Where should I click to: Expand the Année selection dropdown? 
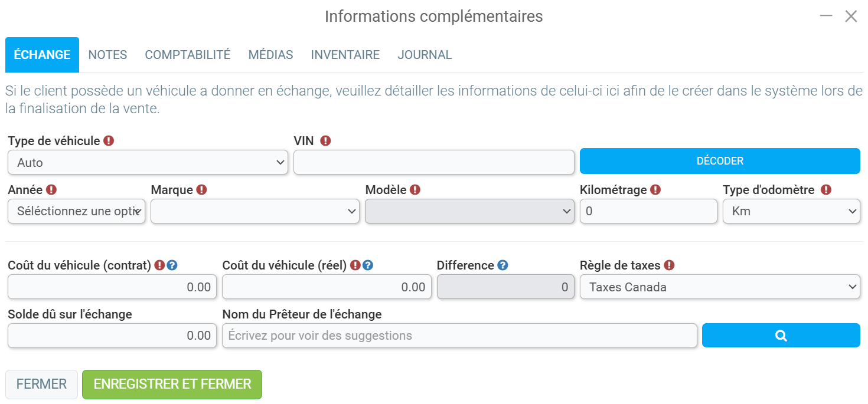tap(76, 211)
